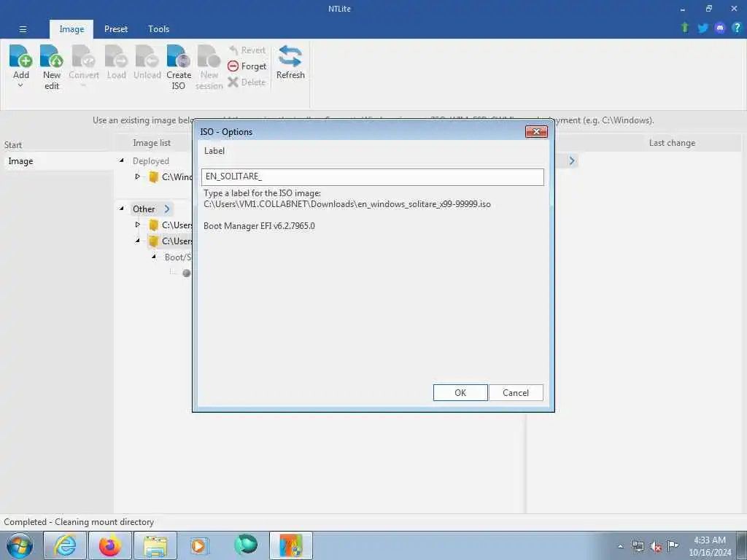
Task: Click the Add image icon
Action: point(20,56)
